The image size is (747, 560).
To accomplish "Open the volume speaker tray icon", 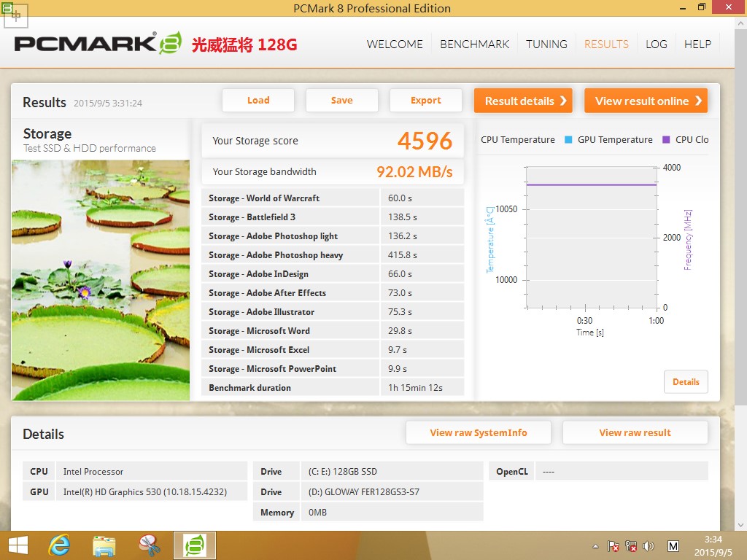I will (649, 546).
